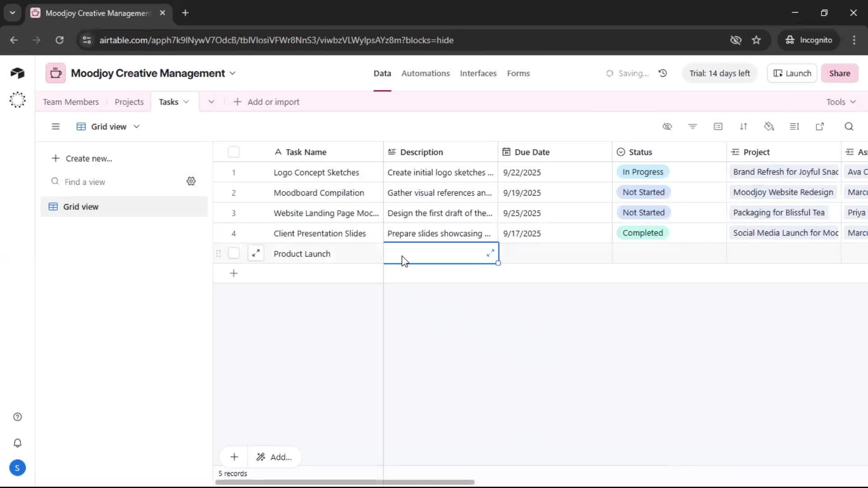
Task: Click the Completed status pill
Action: point(642,233)
